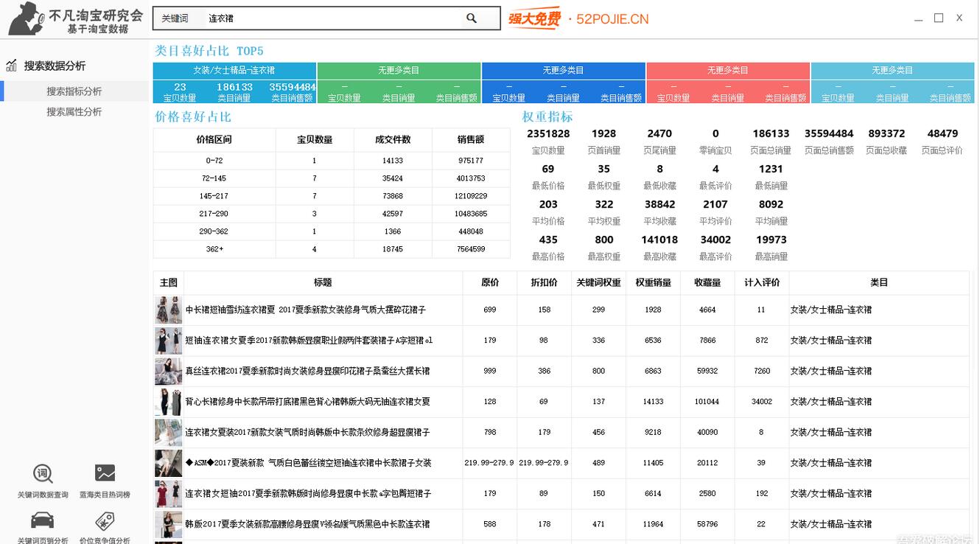Screen dimensions: 980x544
Task: Click price cell 699 in first row
Action: [x=490, y=310]
